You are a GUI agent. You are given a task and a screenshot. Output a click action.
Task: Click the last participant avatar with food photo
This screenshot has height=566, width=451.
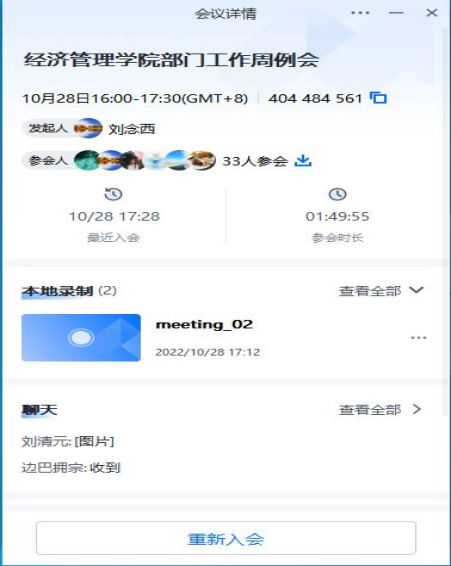click(x=203, y=161)
